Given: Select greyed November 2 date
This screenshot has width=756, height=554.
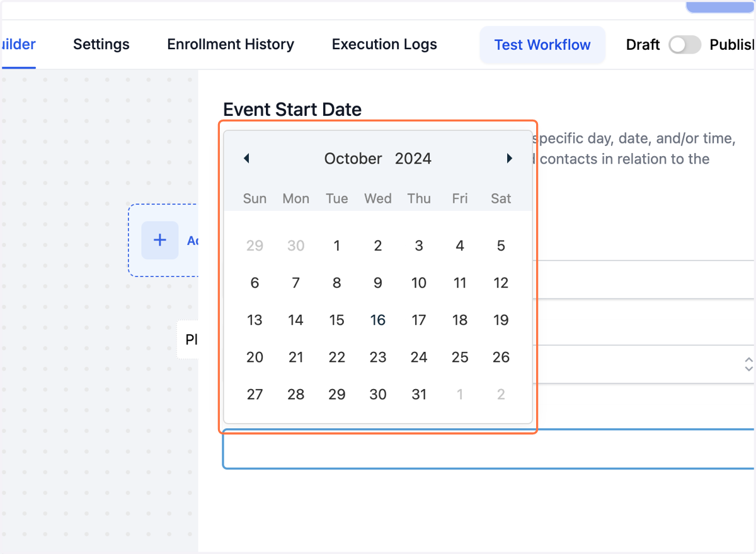Looking at the screenshot, I should (501, 394).
